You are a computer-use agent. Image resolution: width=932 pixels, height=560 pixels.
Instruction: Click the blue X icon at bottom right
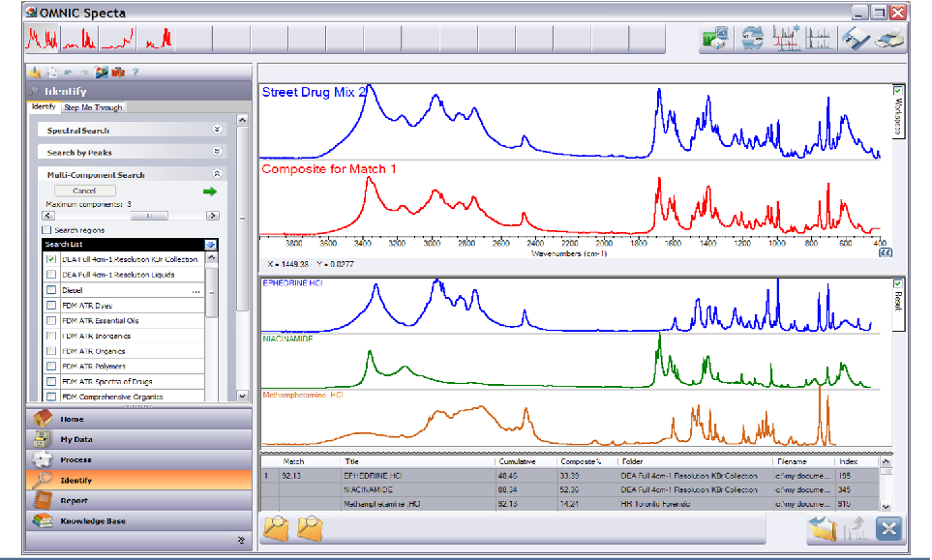click(x=888, y=528)
